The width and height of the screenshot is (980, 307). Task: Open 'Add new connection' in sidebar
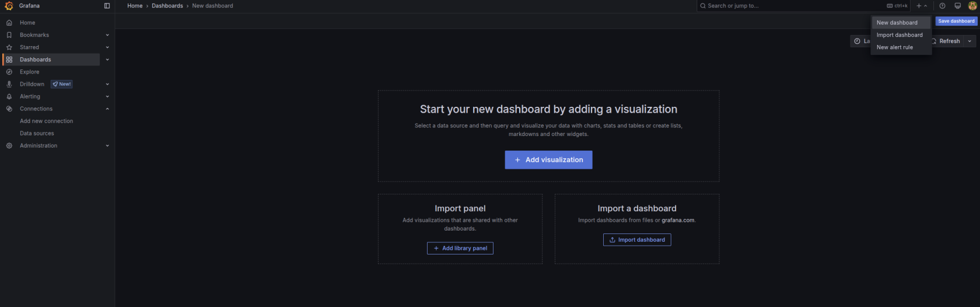pos(47,121)
